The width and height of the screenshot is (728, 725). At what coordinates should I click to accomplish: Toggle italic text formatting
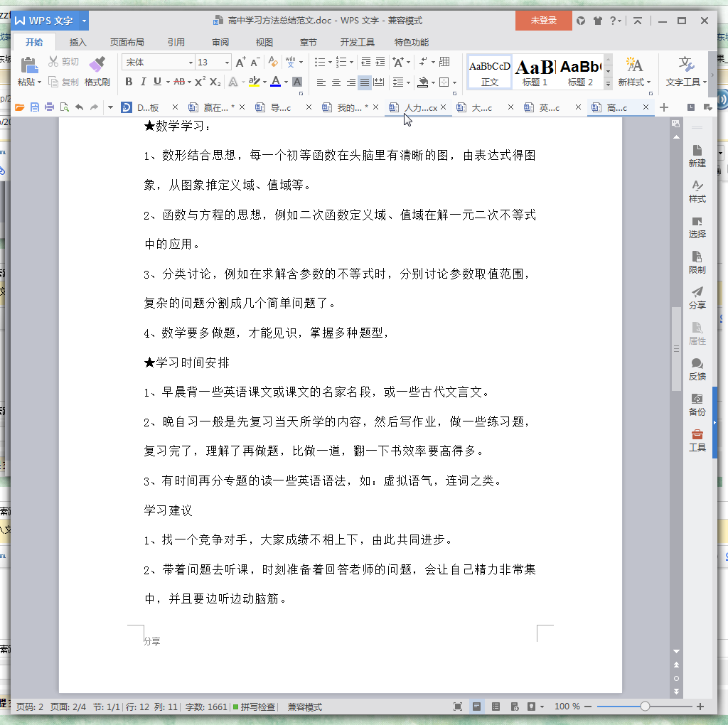pos(143,82)
